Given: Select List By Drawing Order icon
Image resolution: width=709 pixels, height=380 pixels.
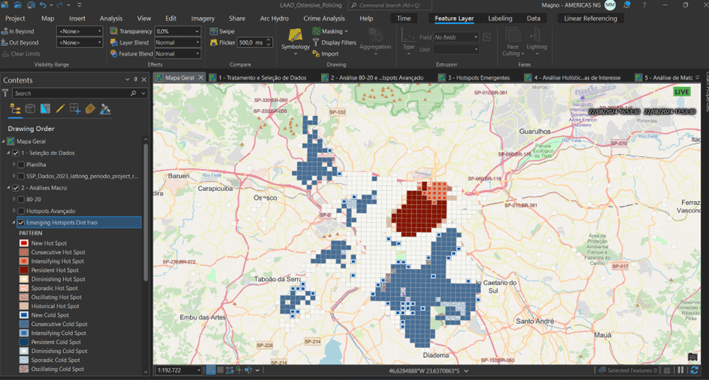Looking at the screenshot, I should coord(15,109).
